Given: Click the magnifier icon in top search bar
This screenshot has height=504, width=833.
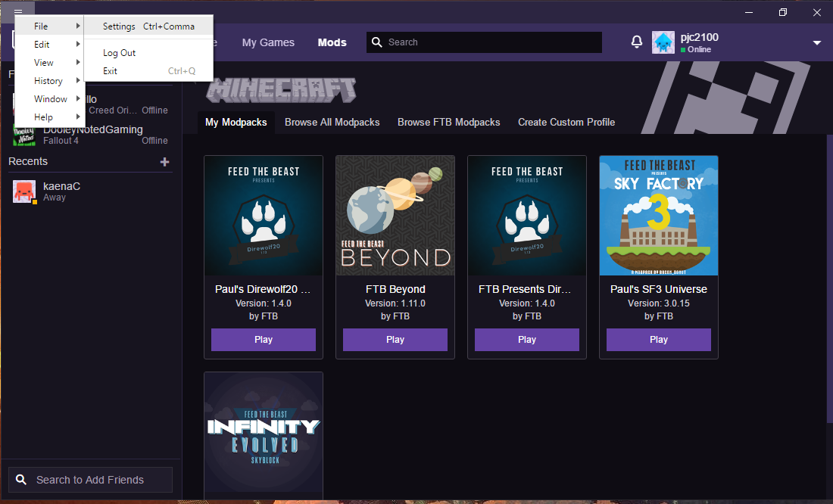Looking at the screenshot, I should point(377,42).
